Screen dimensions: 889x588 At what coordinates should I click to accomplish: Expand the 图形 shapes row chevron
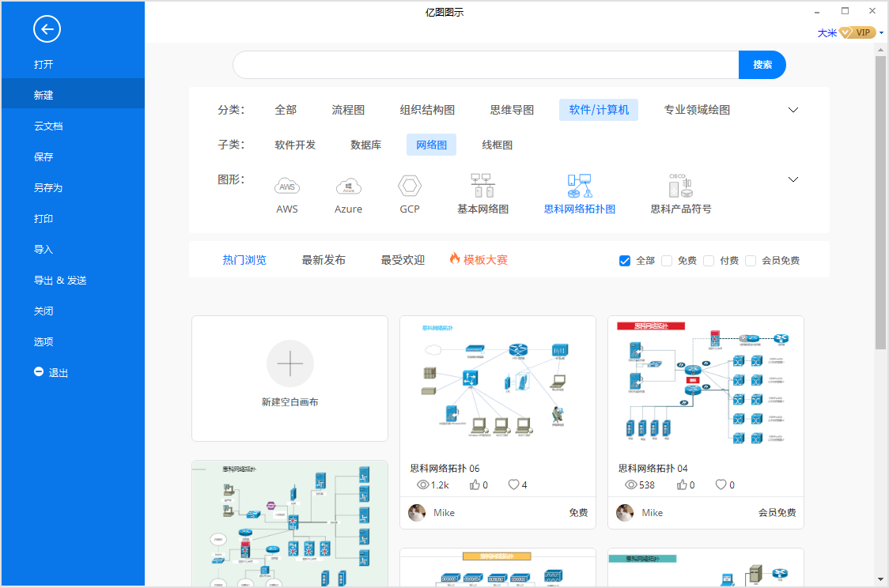coord(793,179)
